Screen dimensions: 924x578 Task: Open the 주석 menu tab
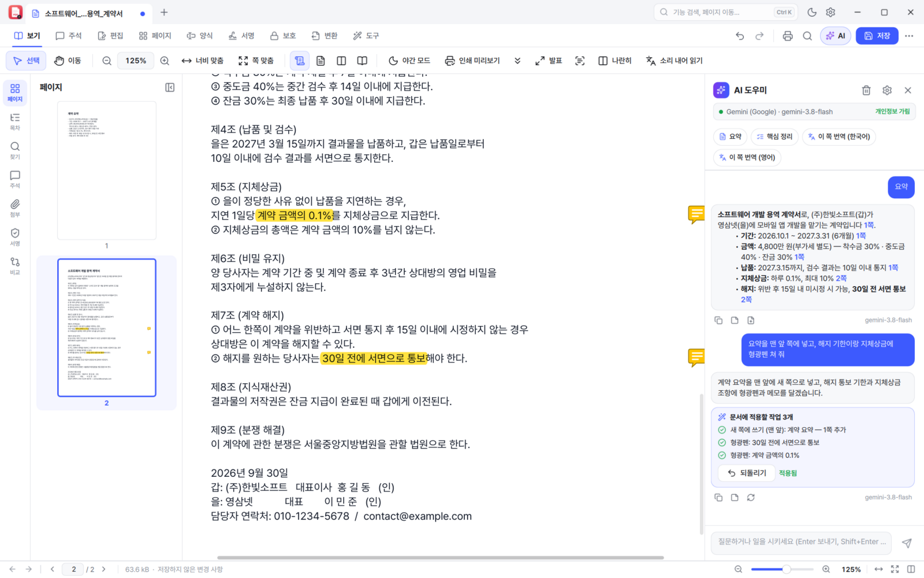68,36
